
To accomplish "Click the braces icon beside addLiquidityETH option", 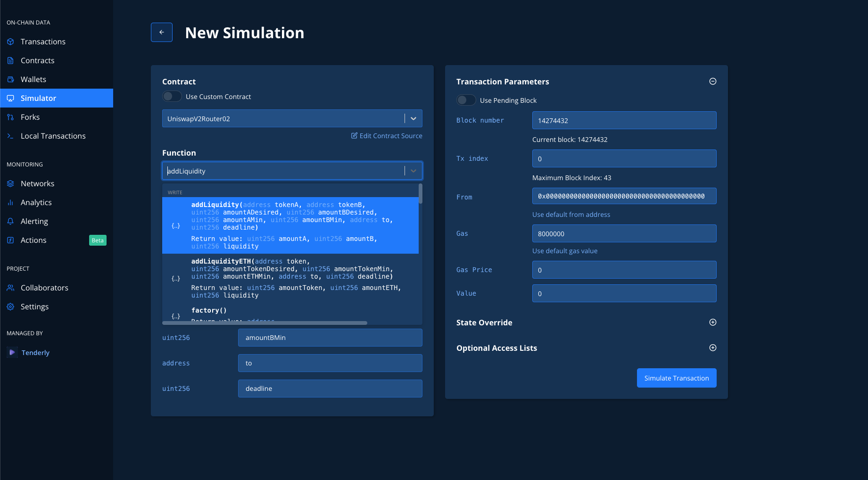I will [176, 279].
